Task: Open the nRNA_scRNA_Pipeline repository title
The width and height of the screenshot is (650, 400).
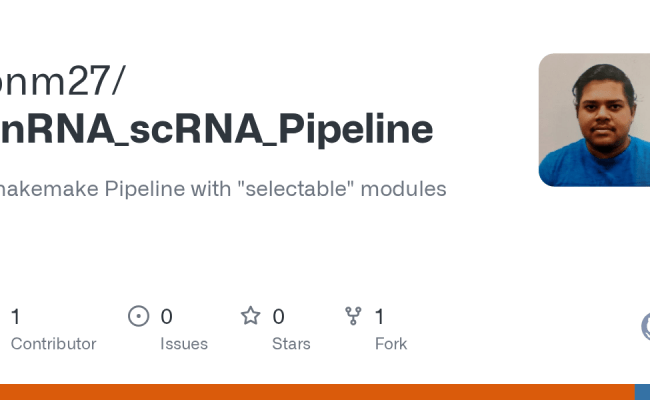Action: [216, 130]
